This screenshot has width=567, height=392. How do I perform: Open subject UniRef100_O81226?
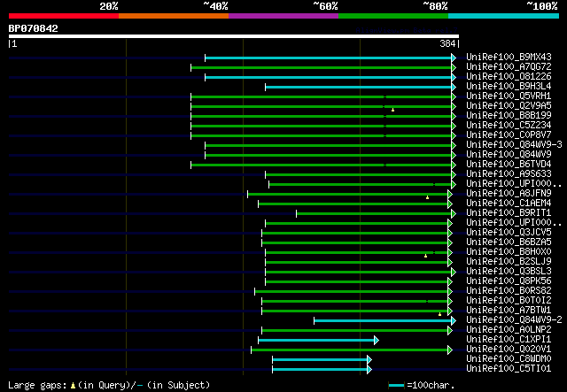click(509, 76)
